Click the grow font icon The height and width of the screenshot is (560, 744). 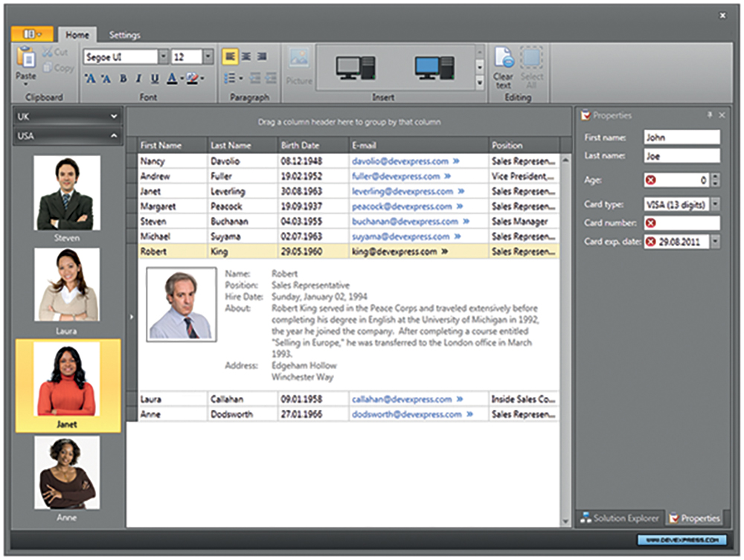(90, 78)
